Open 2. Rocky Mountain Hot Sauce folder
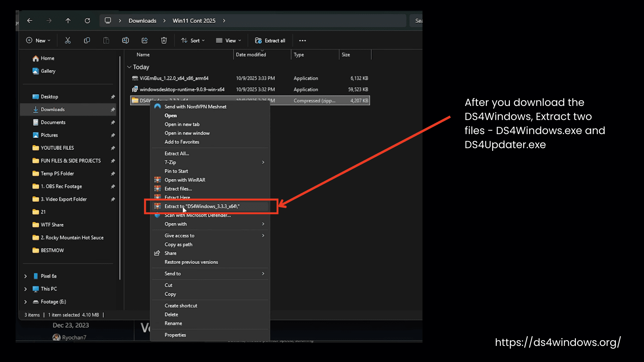This screenshot has width=644, height=362. 68,238
